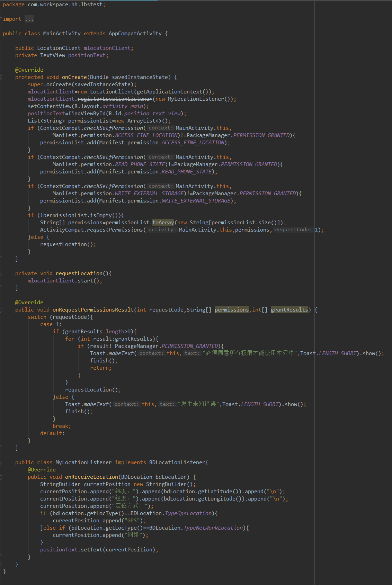Click the onReceiveLocation method name
This screenshot has height=585, width=392.
pyautogui.click(x=91, y=477)
